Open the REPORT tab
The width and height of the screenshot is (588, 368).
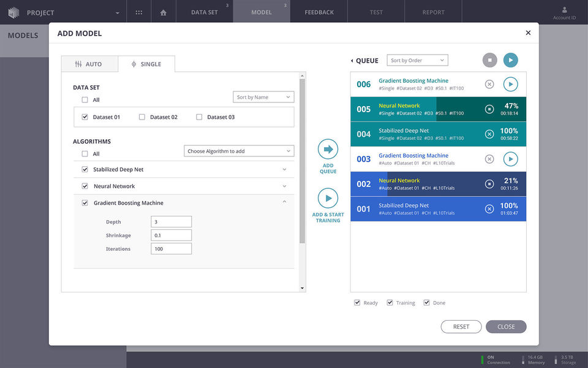pyautogui.click(x=433, y=12)
